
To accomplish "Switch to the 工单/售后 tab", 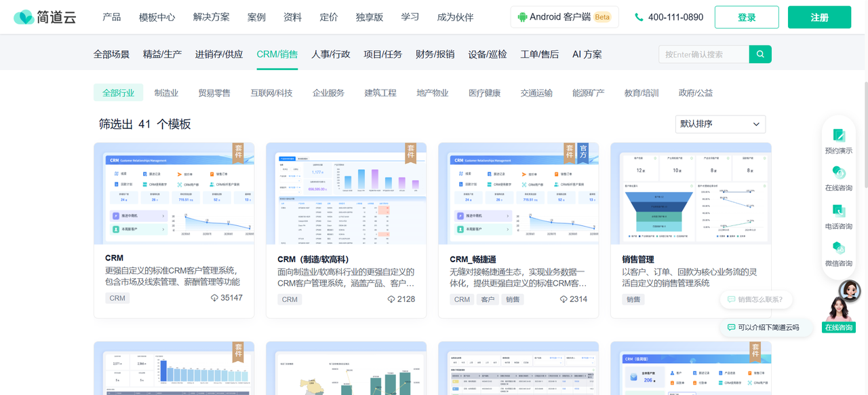I will pyautogui.click(x=540, y=54).
